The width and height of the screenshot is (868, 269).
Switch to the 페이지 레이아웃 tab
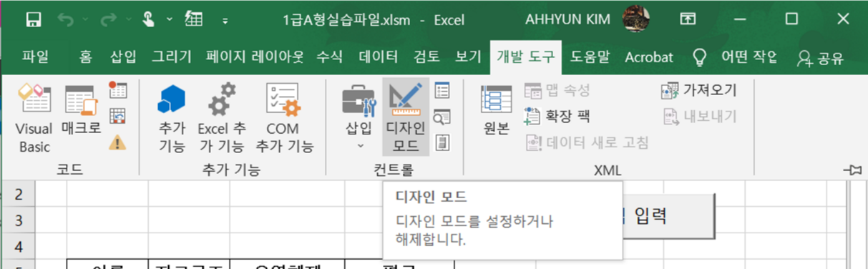tap(255, 57)
